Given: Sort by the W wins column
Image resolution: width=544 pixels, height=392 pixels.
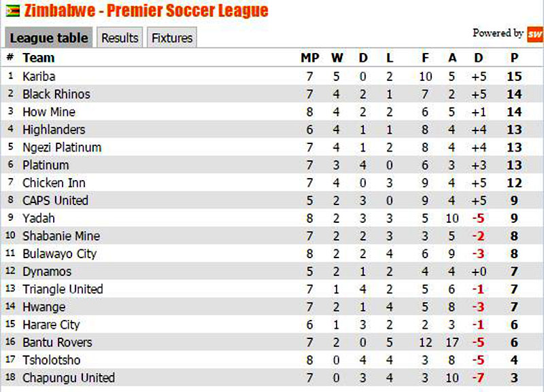Looking at the screenshot, I should coord(337,58).
